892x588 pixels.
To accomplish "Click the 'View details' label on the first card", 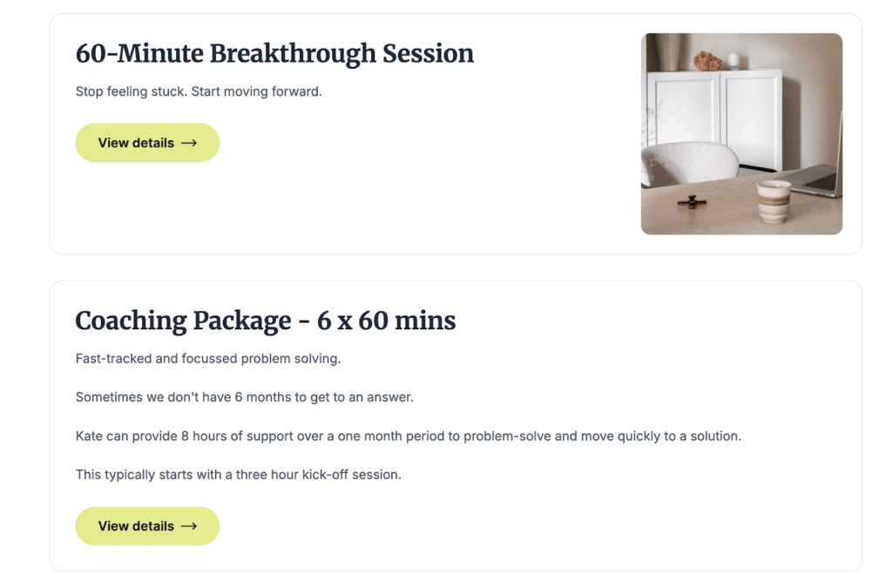I will tap(138, 142).
